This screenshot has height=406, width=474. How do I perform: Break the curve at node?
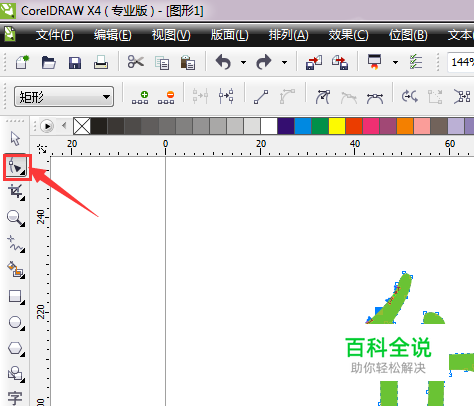(x=226, y=97)
